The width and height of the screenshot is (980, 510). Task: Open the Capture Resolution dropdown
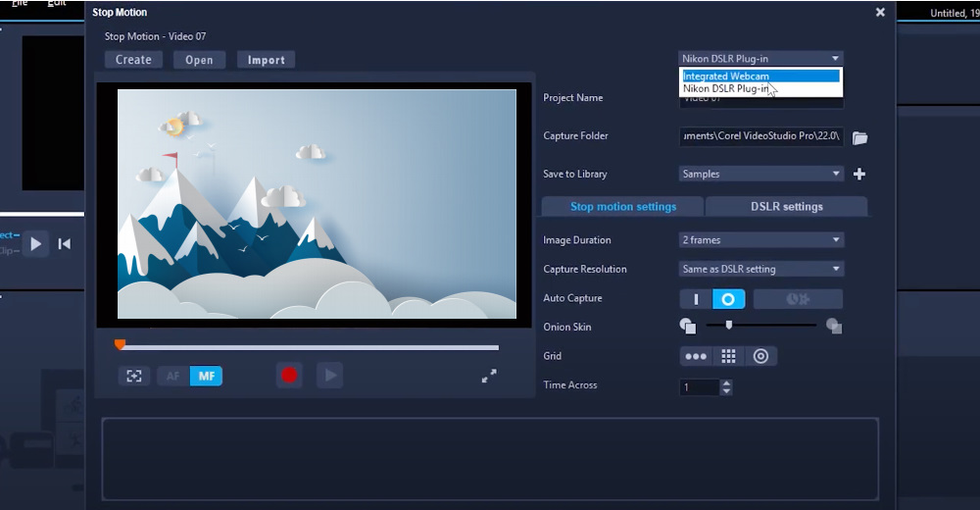[761, 269]
